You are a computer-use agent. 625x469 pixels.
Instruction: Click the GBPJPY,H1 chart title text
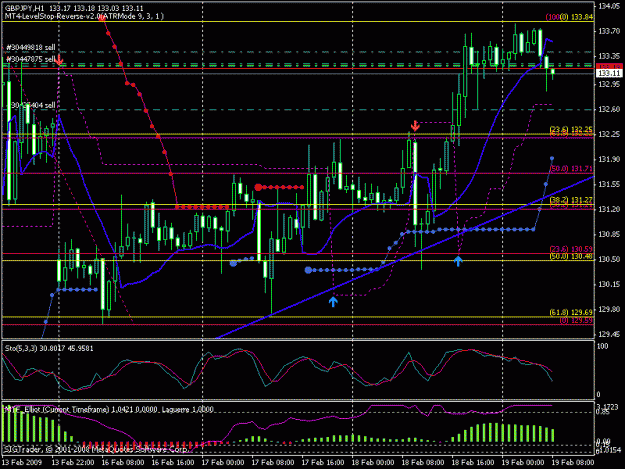[24, 8]
